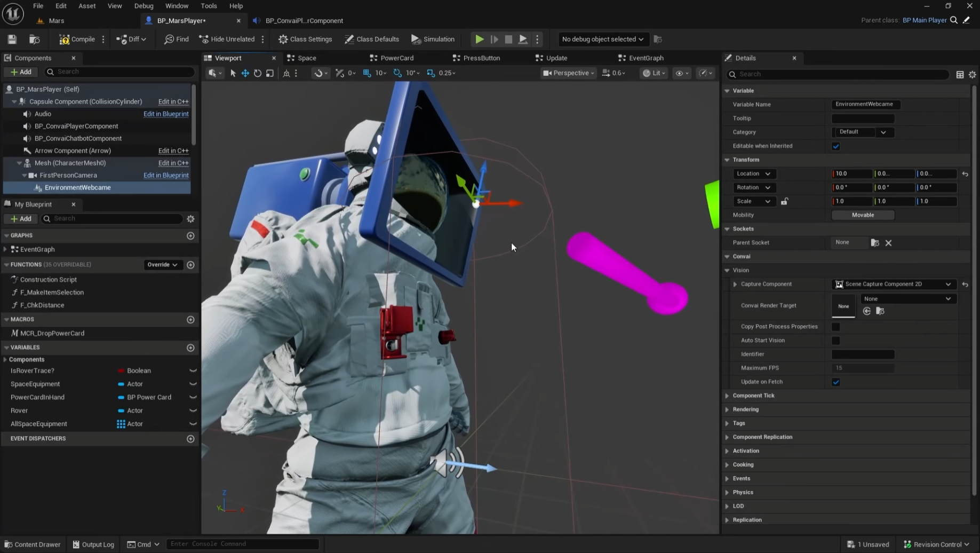Open the Content Drawer
Viewport: 980px width, 553px height.
pyautogui.click(x=33, y=544)
